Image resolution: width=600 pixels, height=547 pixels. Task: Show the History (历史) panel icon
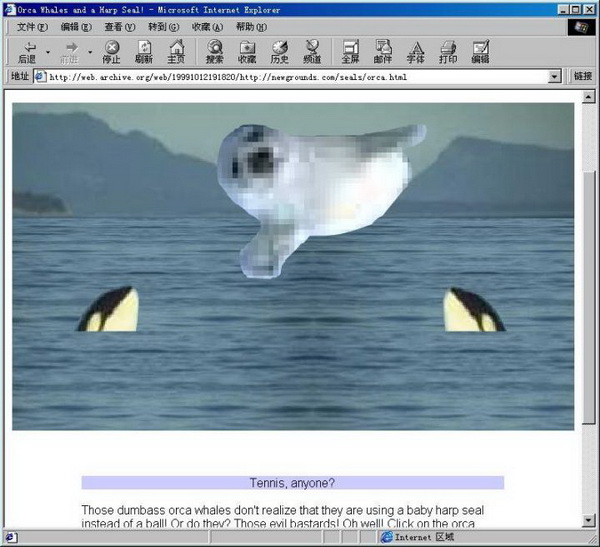click(x=279, y=51)
